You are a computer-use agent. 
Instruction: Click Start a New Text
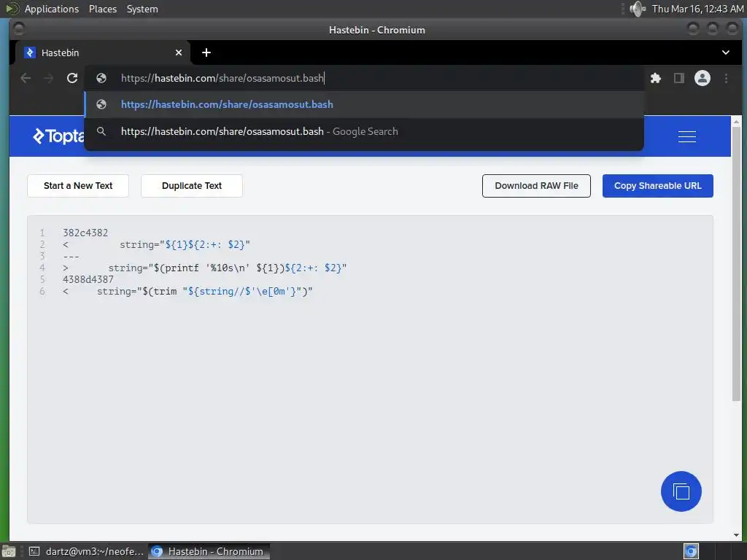coord(78,186)
